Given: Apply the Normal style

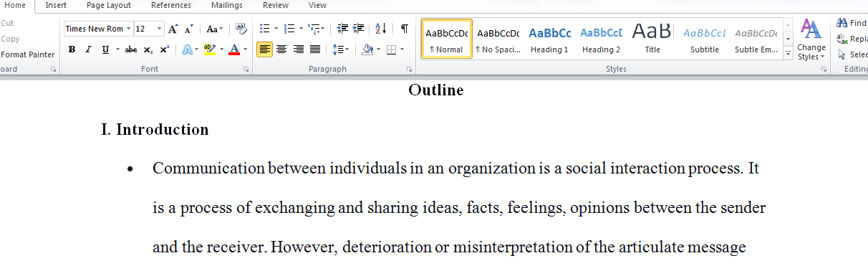Looking at the screenshot, I should pyautogui.click(x=447, y=39).
